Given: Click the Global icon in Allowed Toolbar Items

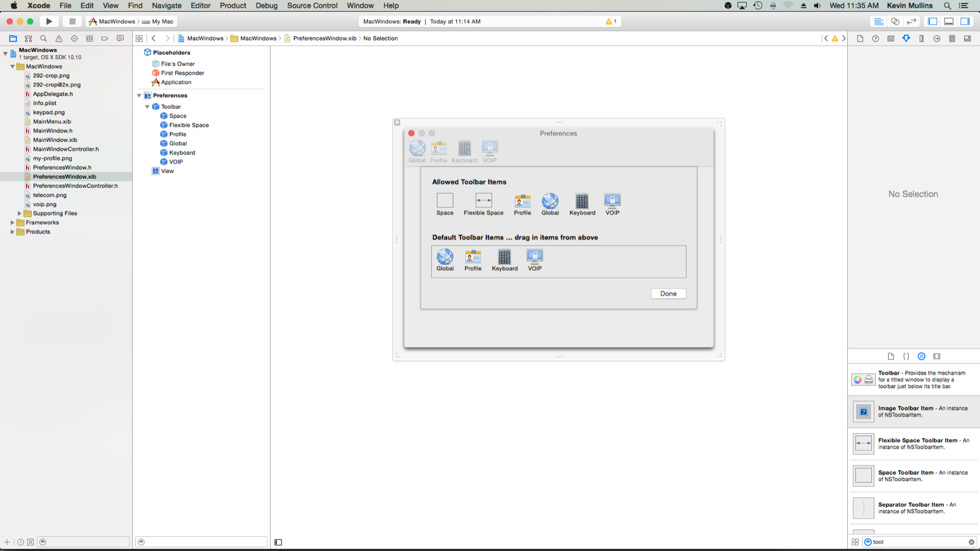Looking at the screenshot, I should click(x=550, y=201).
